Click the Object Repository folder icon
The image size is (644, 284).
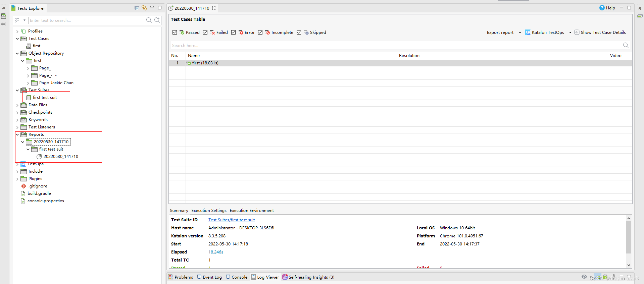point(24,53)
